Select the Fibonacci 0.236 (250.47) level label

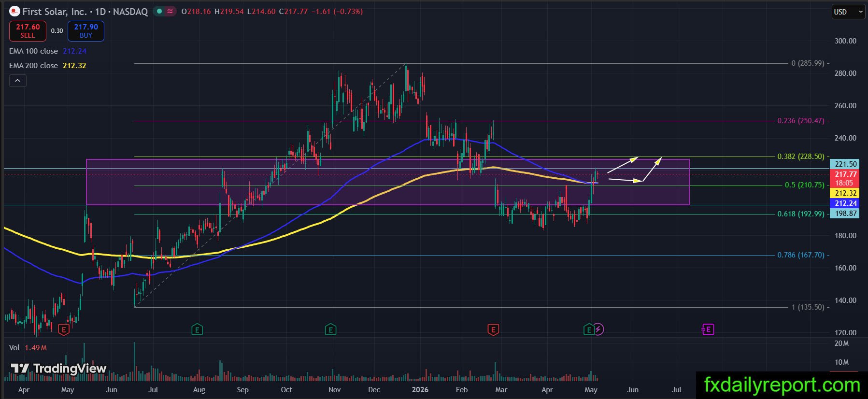click(801, 121)
